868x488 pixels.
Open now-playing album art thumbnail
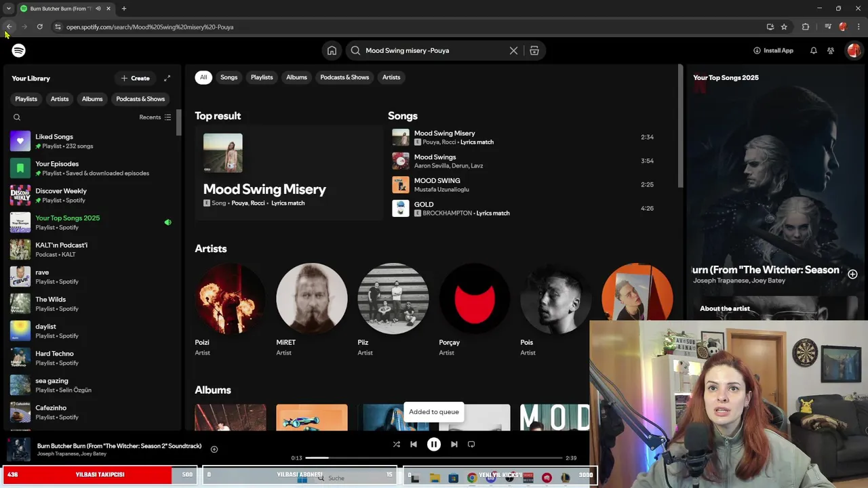pyautogui.click(x=19, y=449)
